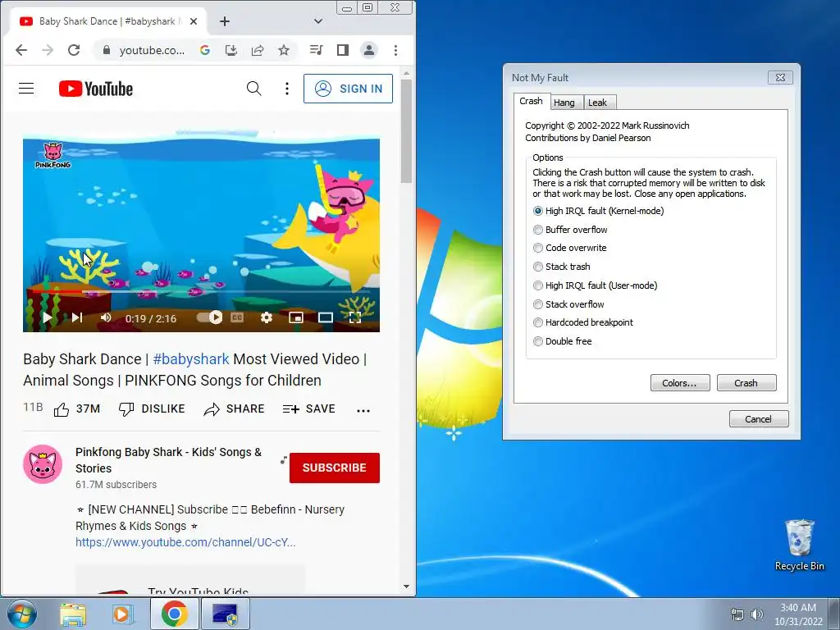Open YouTube settings three-dot menu
Image resolution: width=840 pixels, height=630 pixels.
pos(287,89)
